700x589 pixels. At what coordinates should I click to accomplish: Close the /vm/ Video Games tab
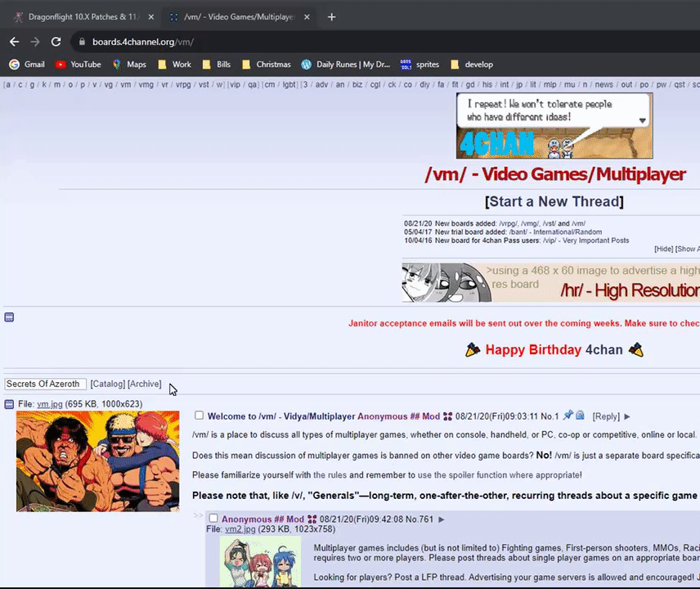click(307, 17)
